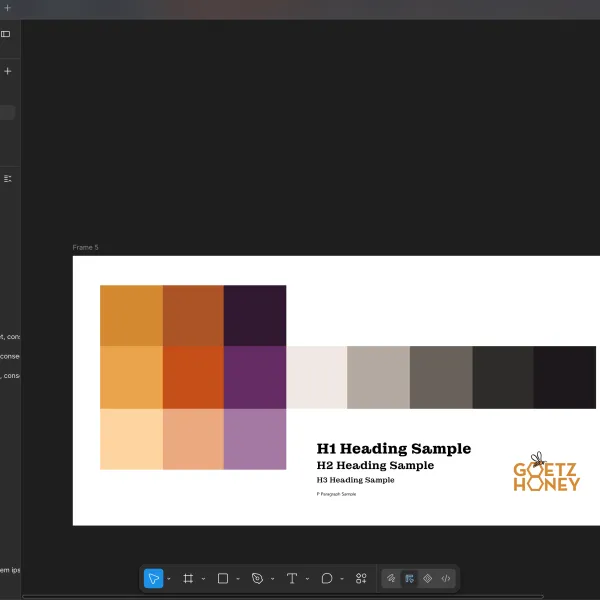This screenshot has height=600, width=600.
Task: Select the off-white neutral swatch
Action: pyautogui.click(x=316, y=377)
